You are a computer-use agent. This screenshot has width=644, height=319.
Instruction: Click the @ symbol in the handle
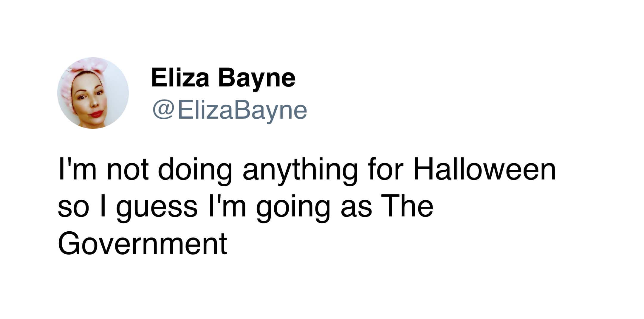click(x=163, y=110)
